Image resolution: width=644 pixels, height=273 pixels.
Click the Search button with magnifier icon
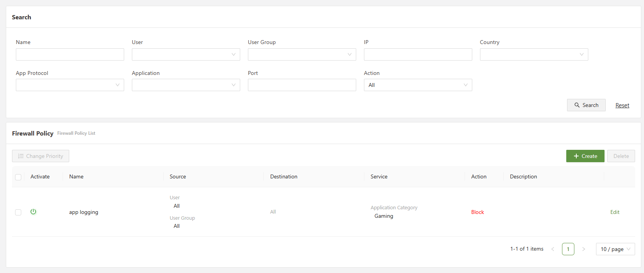pos(586,105)
